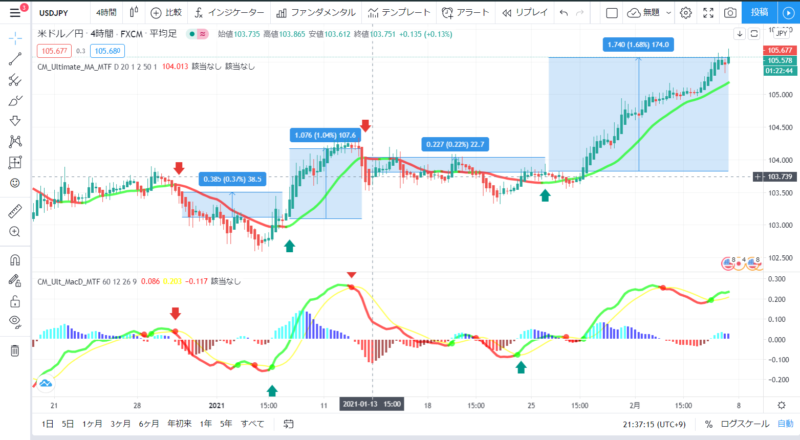Screen dimensions: 800x440
Task: Start リプレイ bar replay
Action: (524, 12)
